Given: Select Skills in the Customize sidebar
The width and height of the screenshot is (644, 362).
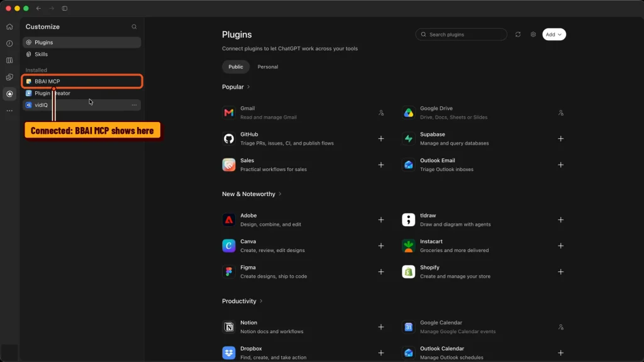Looking at the screenshot, I should [x=82, y=54].
